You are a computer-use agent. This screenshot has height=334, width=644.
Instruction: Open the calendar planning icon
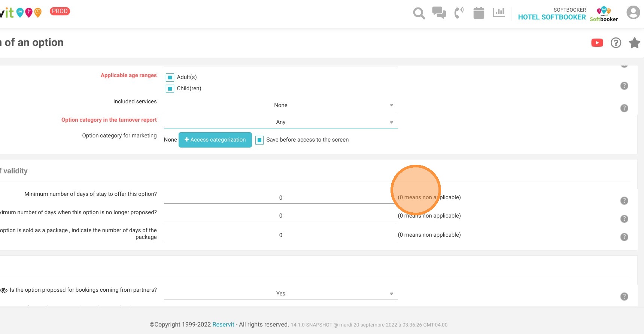pos(479,13)
